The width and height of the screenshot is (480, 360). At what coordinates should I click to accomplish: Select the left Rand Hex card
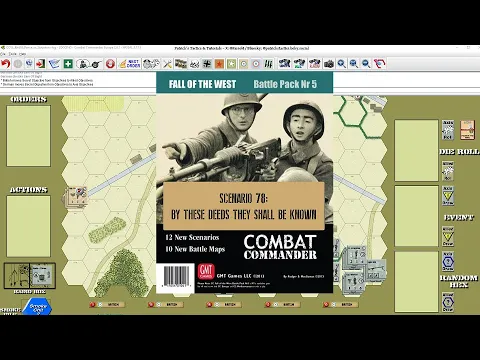17,276
